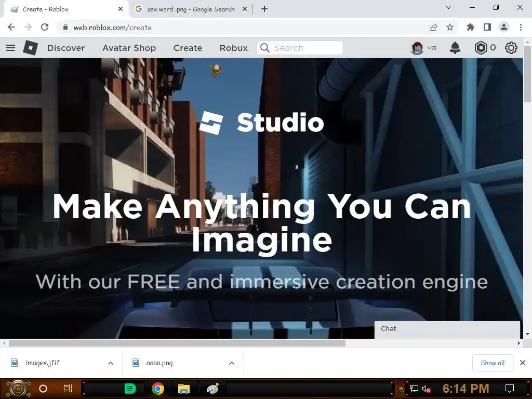
Task: Open the user avatar profile
Action: (x=417, y=48)
